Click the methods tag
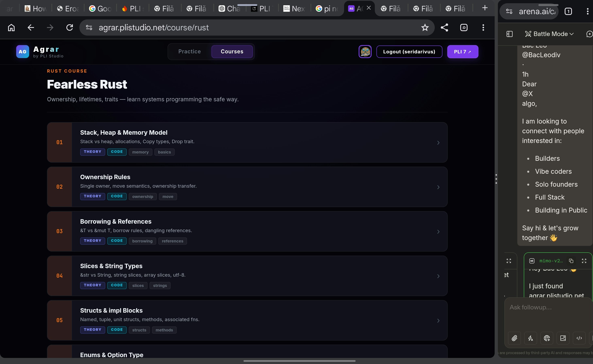Viewport: 593px width, 364px height. click(x=164, y=330)
